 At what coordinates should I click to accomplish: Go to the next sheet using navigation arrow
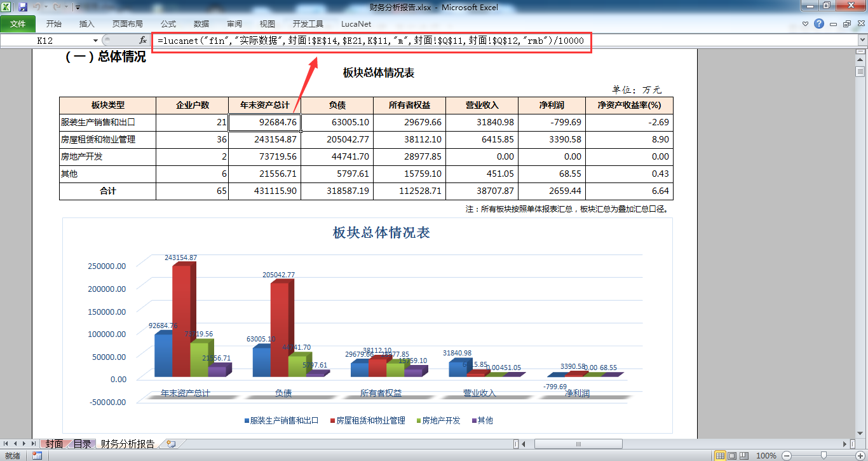click(25, 444)
